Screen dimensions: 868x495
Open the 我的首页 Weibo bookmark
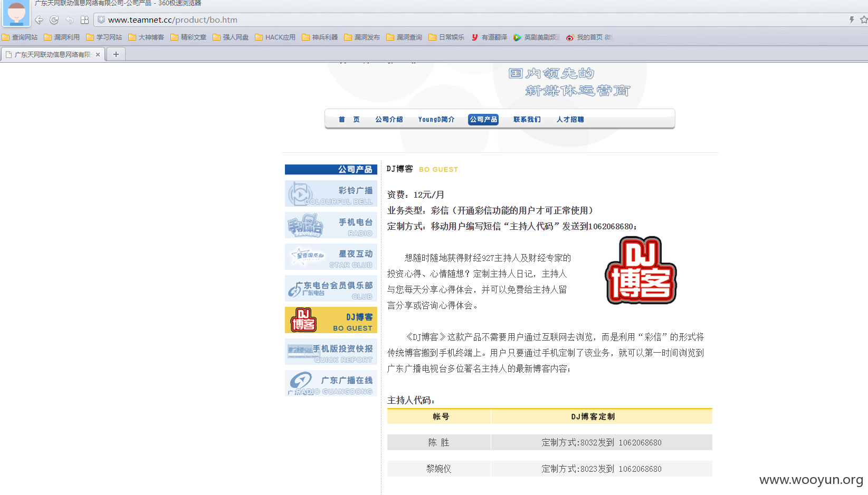tap(589, 37)
